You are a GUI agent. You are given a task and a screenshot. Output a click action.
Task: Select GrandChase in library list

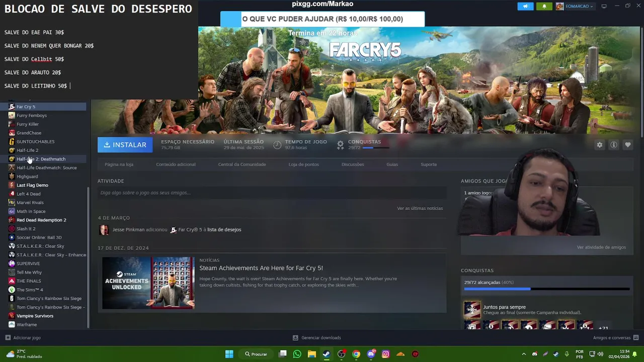pyautogui.click(x=43, y=133)
